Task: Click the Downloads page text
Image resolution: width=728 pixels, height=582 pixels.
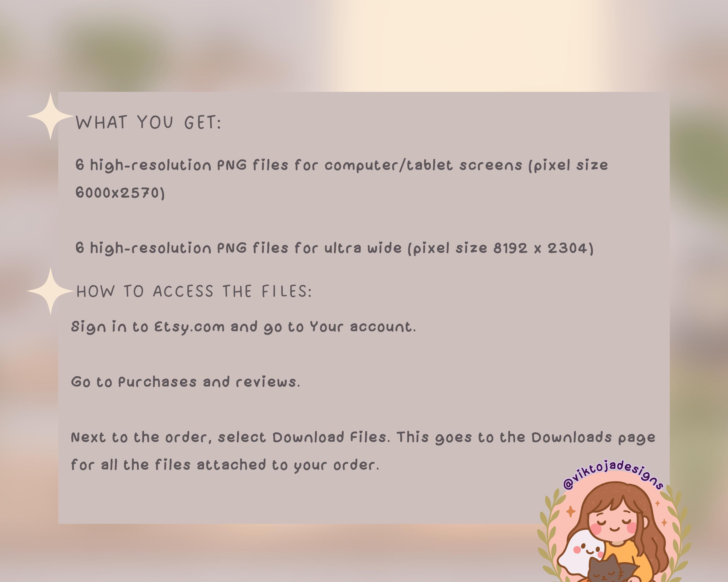Action: [x=593, y=438]
